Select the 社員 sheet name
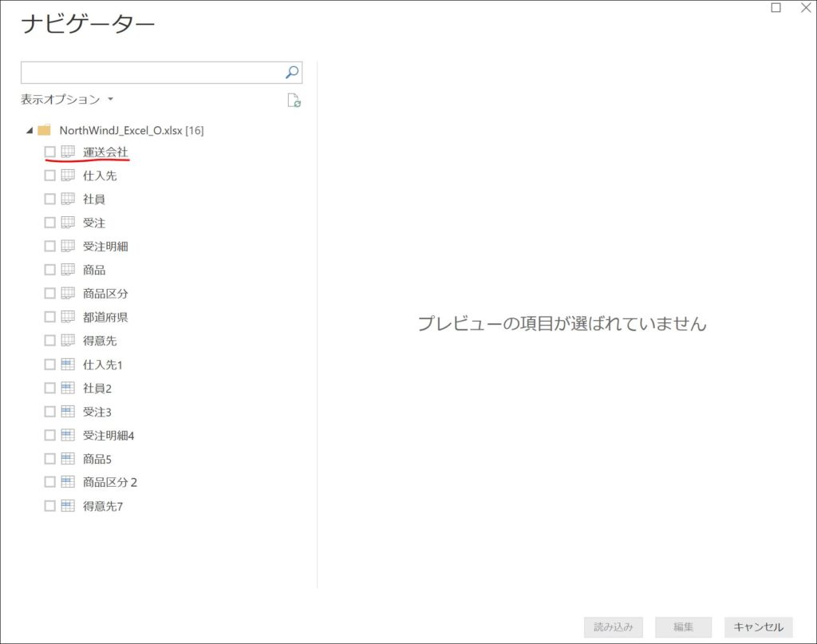Viewport: 817px width, 644px height. [x=94, y=199]
